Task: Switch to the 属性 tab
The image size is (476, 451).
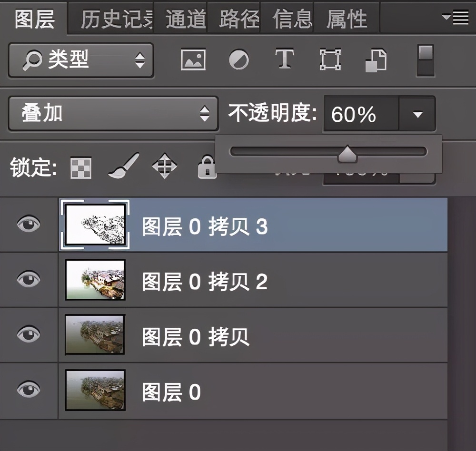Action: pos(347,19)
